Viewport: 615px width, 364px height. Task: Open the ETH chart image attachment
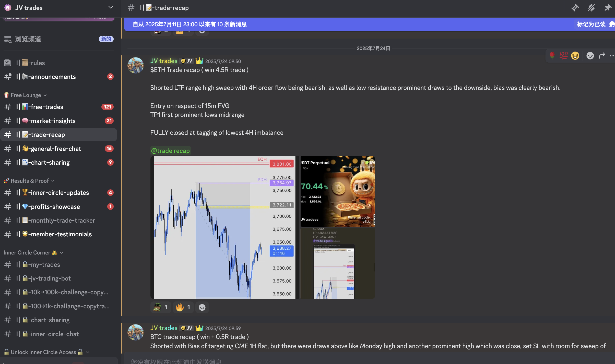point(224,227)
